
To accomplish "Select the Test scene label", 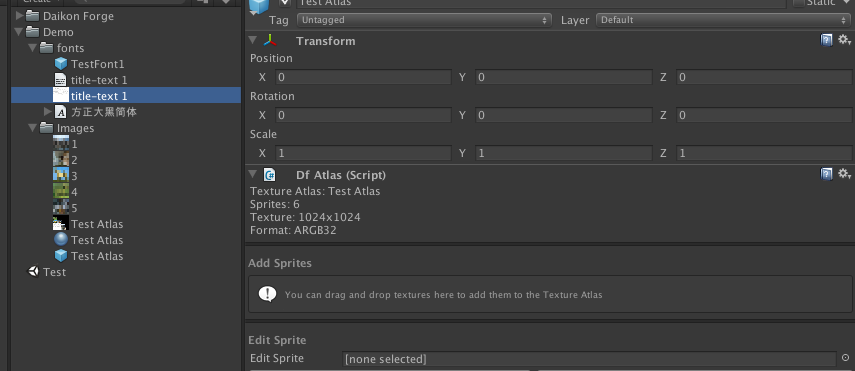I will 55,272.
